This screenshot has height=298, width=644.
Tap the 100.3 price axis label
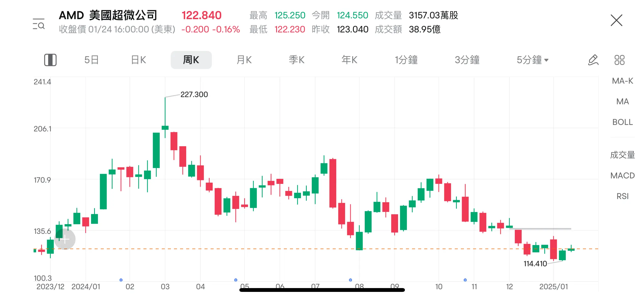click(x=42, y=278)
